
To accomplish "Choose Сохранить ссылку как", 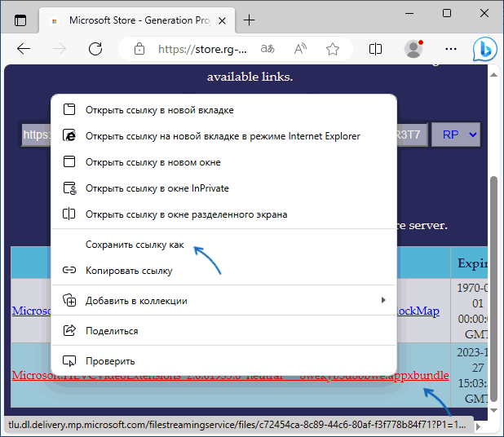I will coord(224,245).
